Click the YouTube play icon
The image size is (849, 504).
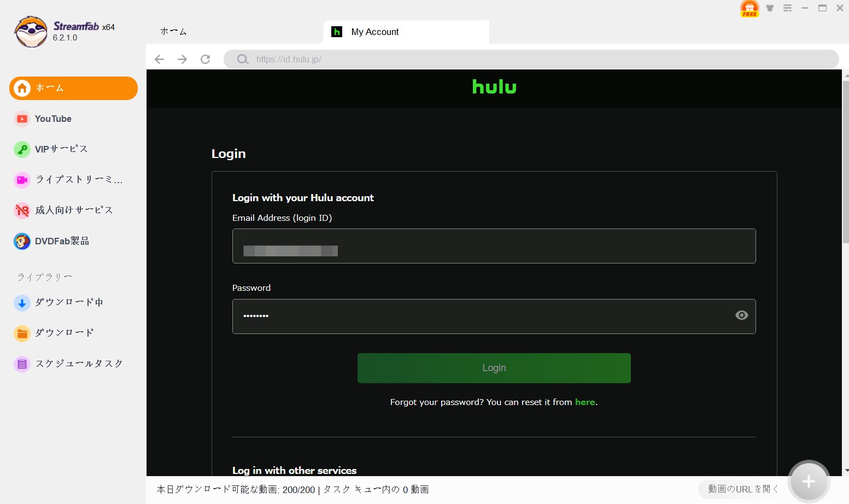click(x=22, y=119)
